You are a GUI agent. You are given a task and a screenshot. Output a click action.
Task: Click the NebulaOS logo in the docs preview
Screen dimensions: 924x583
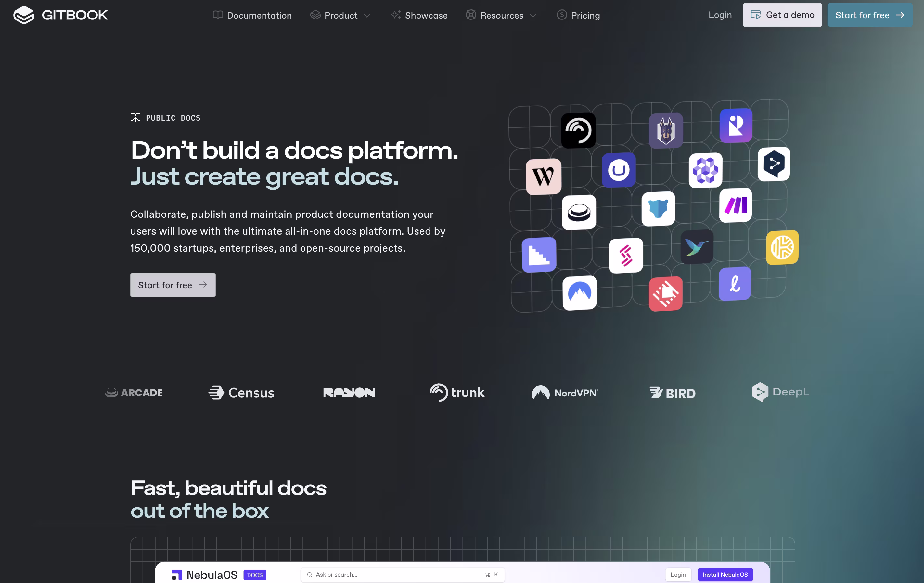(204, 575)
